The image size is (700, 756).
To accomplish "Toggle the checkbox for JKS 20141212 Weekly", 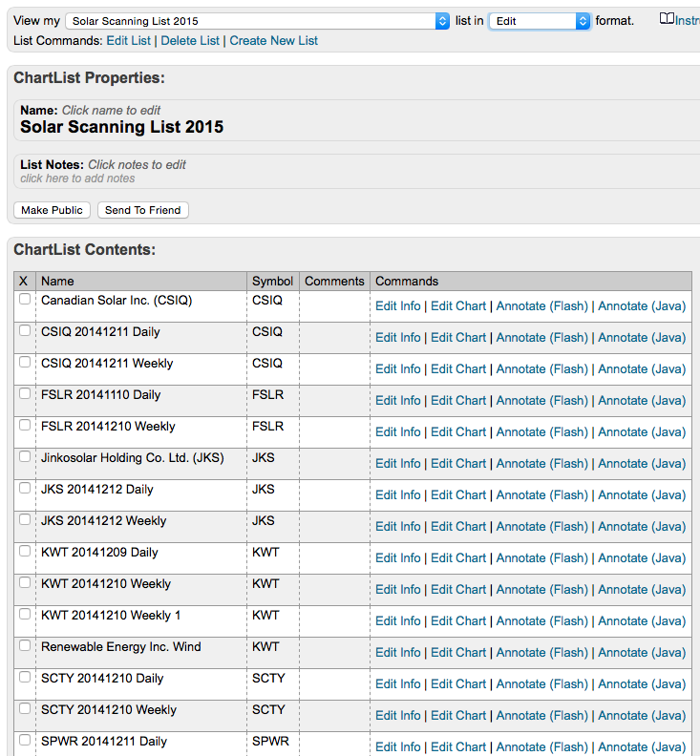I will 25,520.
